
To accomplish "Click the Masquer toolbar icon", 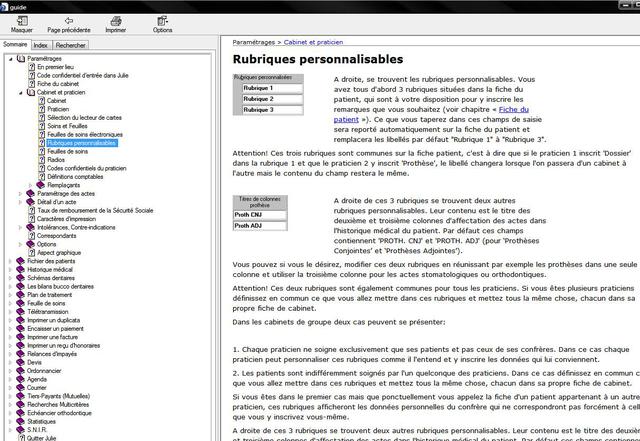I will [21, 21].
